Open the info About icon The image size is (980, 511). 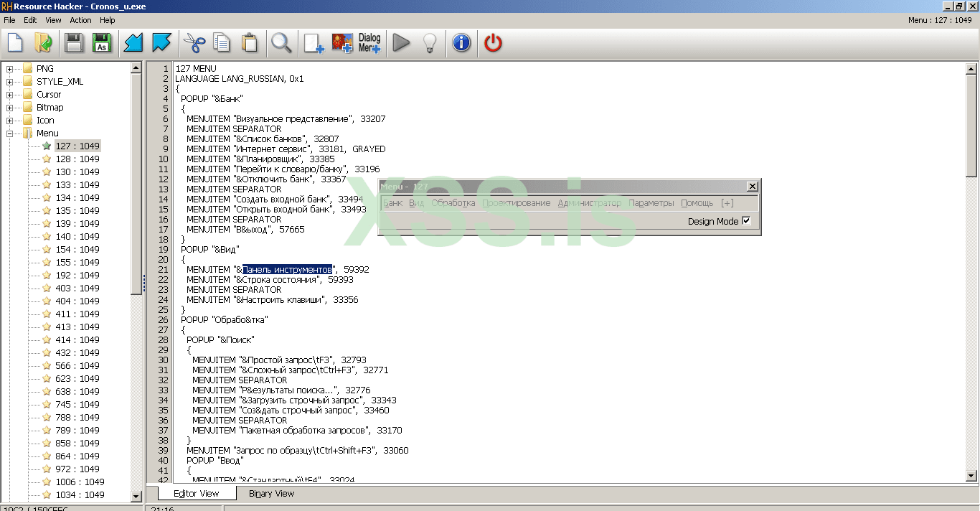[461, 43]
